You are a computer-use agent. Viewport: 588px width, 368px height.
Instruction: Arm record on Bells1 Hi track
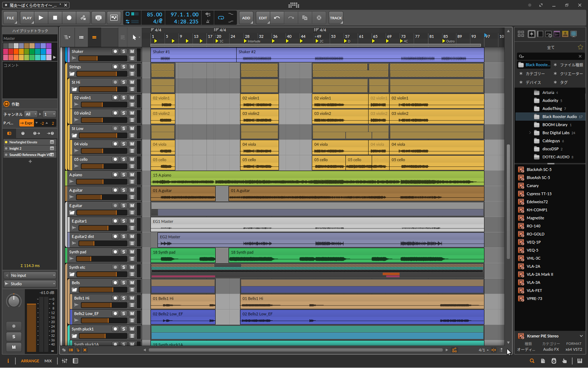[x=115, y=298]
